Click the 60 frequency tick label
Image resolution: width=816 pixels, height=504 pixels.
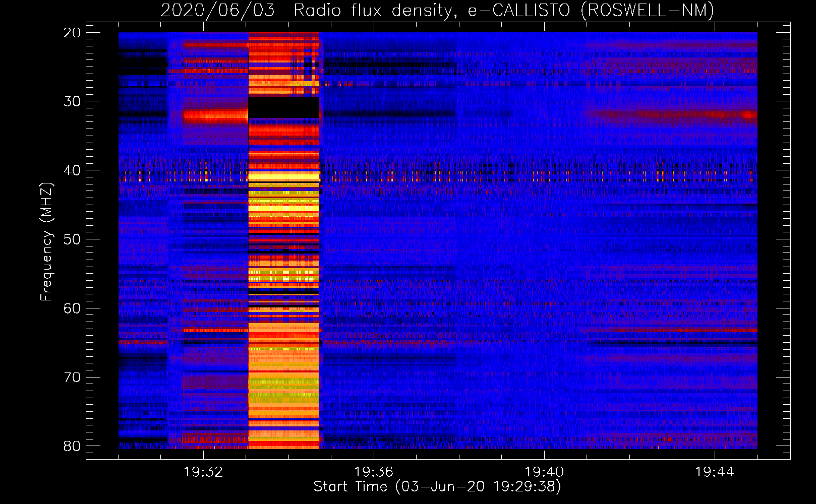click(x=72, y=308)
